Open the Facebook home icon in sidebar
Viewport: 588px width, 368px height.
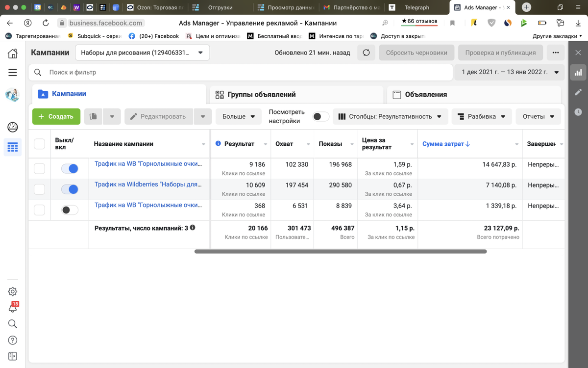[12, 53]
